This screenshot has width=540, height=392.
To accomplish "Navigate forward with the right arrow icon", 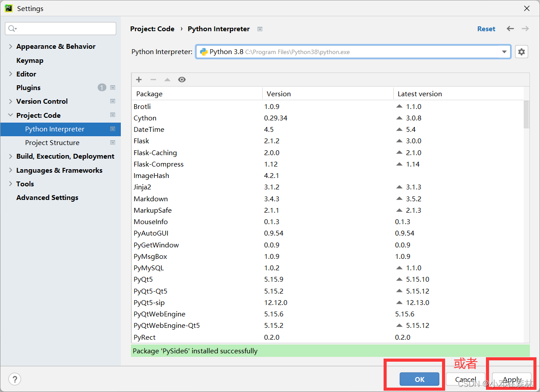I will tap(525, 29).
